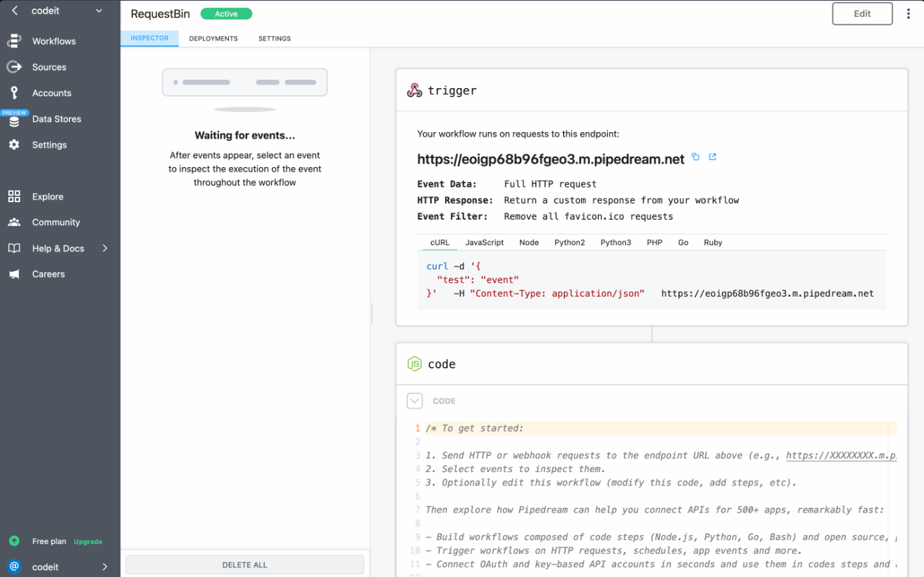This screenshot has height=577, width=924.
Task: Click the Node.js code step icon
Action: coord(415,364)
